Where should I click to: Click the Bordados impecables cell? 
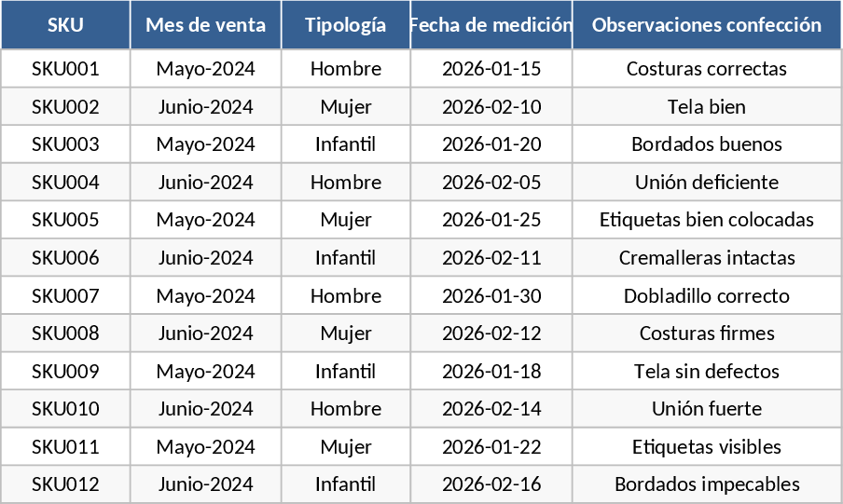click(706, 484)
